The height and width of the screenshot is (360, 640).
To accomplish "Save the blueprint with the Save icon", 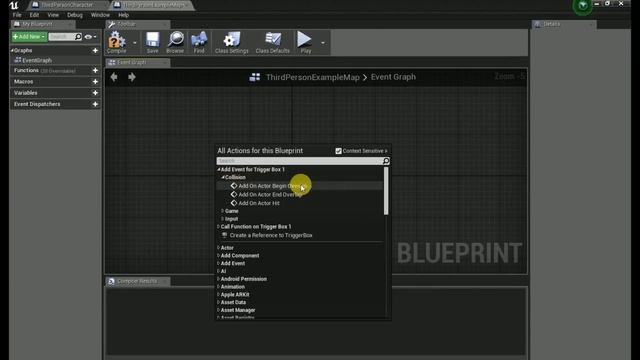I will tap(153, 42).
